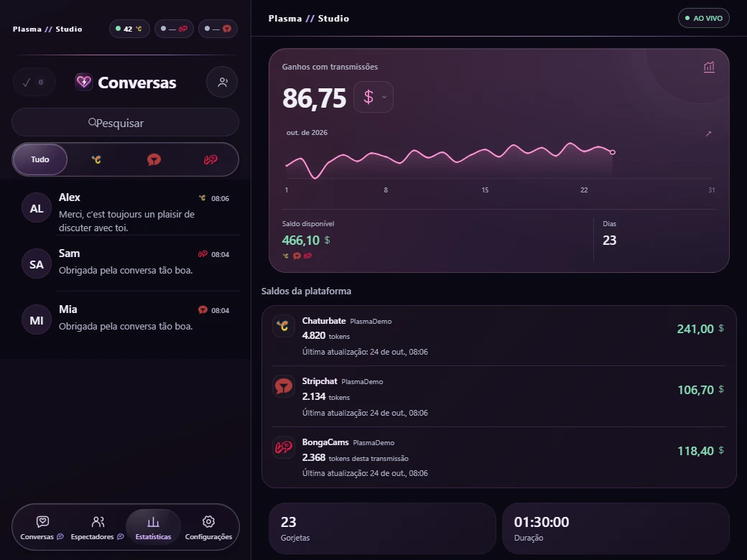747x560 pixels.
Task: Click the heart icon next to Conversas
Action: click(84, 82)
